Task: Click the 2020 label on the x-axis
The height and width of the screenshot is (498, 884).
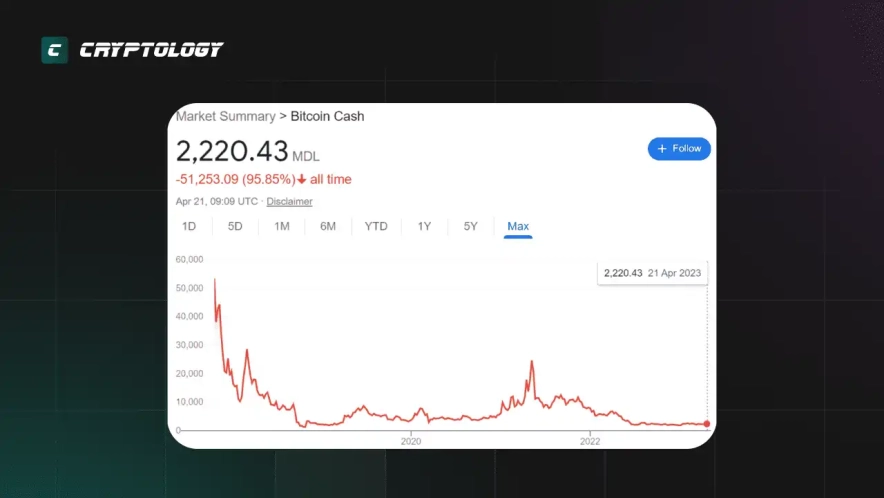Action: pos(410,440)
